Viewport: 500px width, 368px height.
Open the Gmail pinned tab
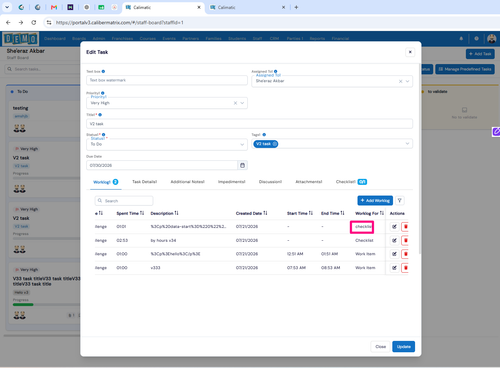point(54,7)
